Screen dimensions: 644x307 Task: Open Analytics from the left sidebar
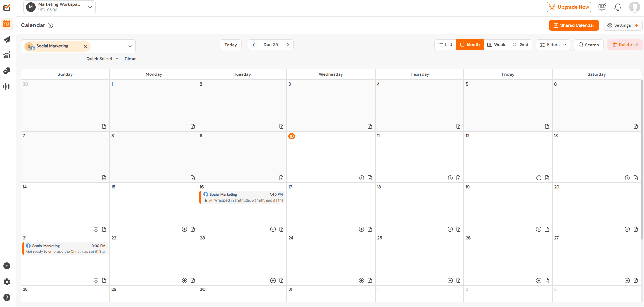[7, 55]
